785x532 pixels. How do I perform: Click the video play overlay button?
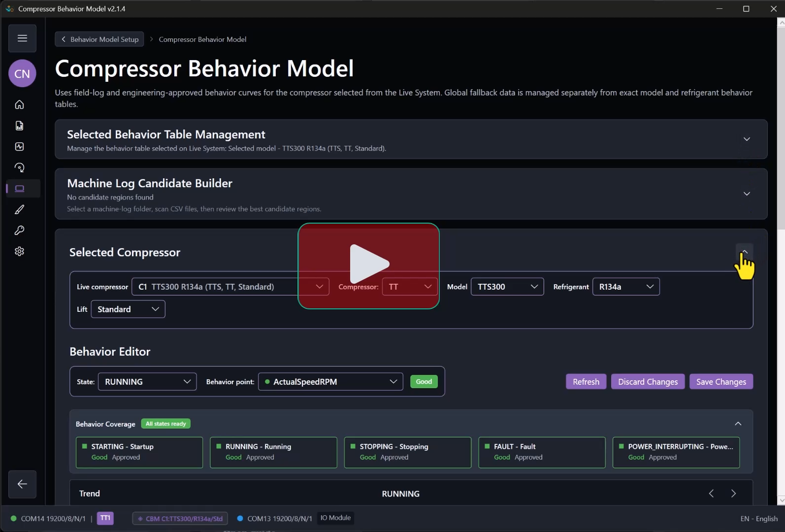click(368, 266)
